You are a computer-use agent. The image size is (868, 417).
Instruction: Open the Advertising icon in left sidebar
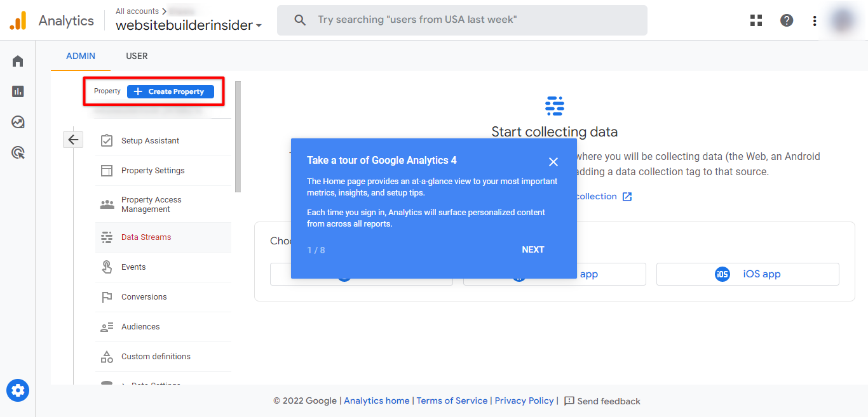[x=18, y=152]
